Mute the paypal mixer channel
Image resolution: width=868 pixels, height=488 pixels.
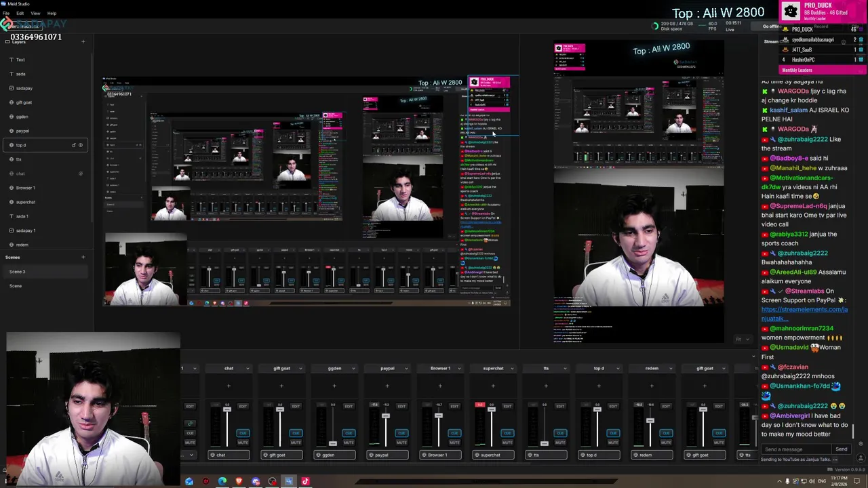pyautogui.click(x=401, y=442)
